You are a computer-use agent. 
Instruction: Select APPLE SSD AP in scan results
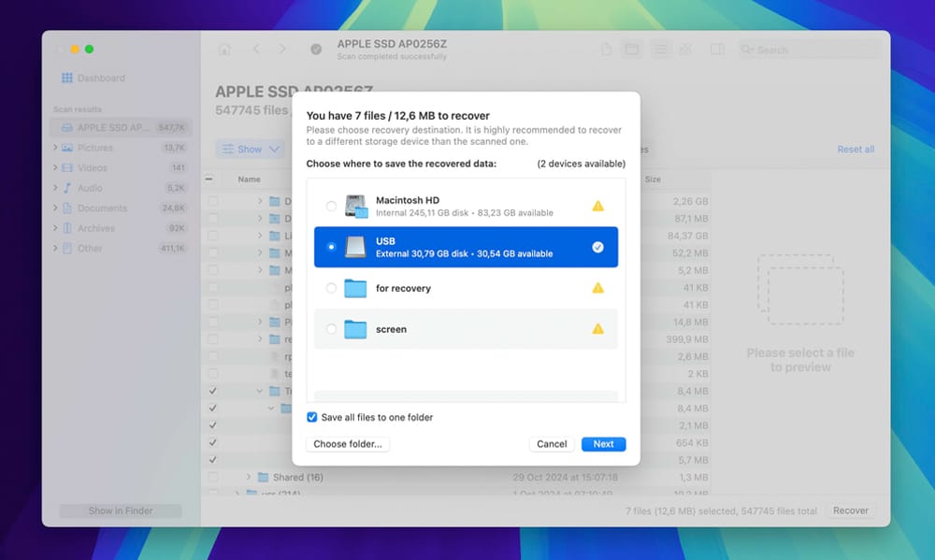coord(103,127)
